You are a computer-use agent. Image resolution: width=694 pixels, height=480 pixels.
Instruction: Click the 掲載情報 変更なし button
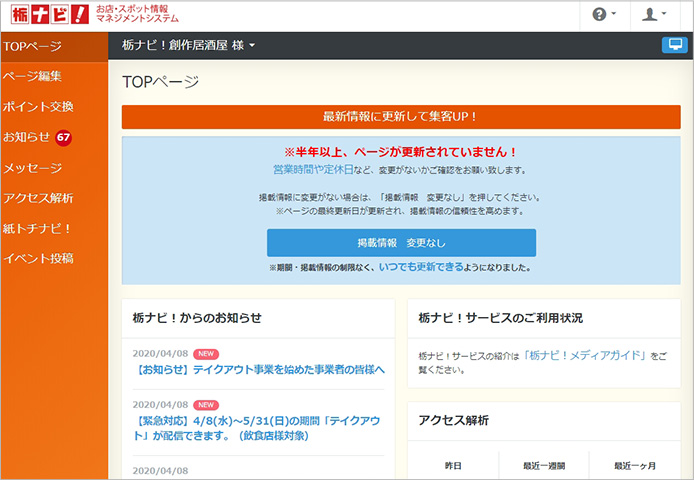401,243
